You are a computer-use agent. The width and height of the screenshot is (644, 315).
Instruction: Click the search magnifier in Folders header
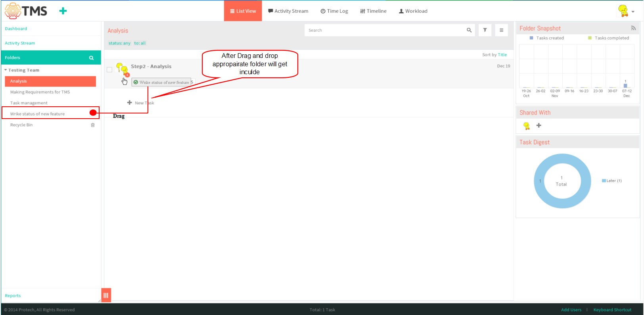click(x=91, y=58)
